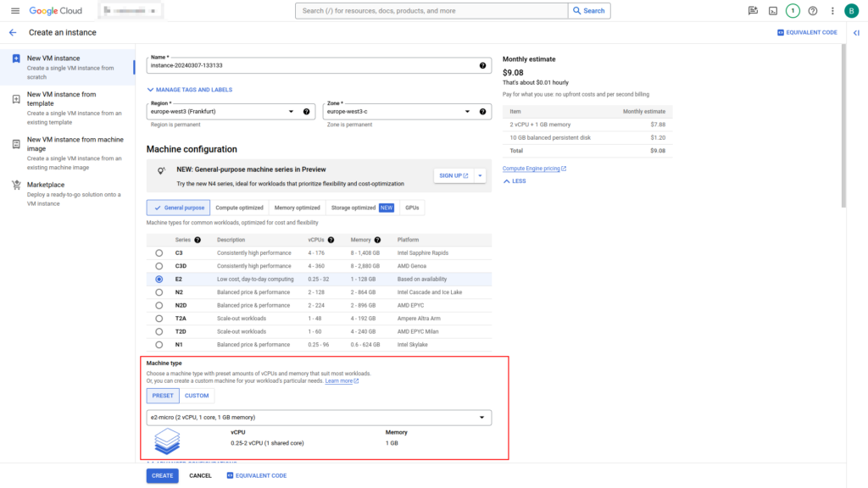Viewport: 868px width, 488px height.
Task: Switch to Compute optimized tab
Action: [x=240, y=208]
